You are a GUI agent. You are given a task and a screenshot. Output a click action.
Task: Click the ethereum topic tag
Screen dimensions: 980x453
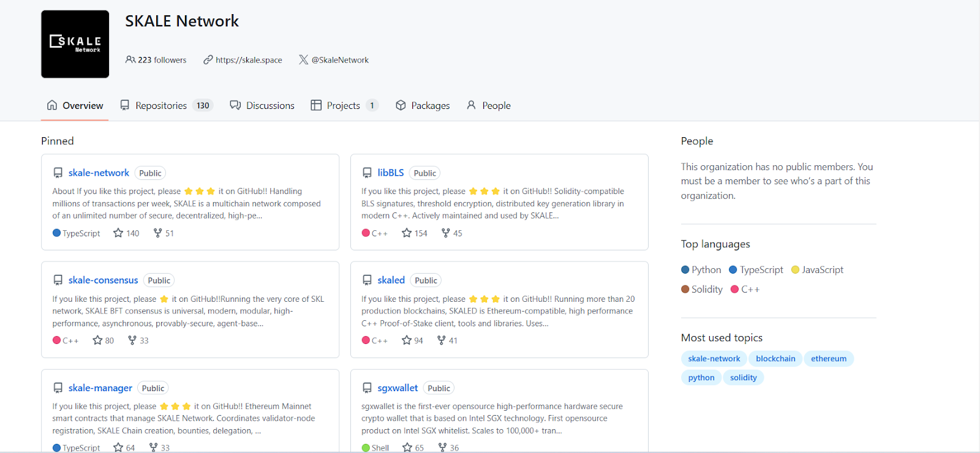click(x=828, y=359)
